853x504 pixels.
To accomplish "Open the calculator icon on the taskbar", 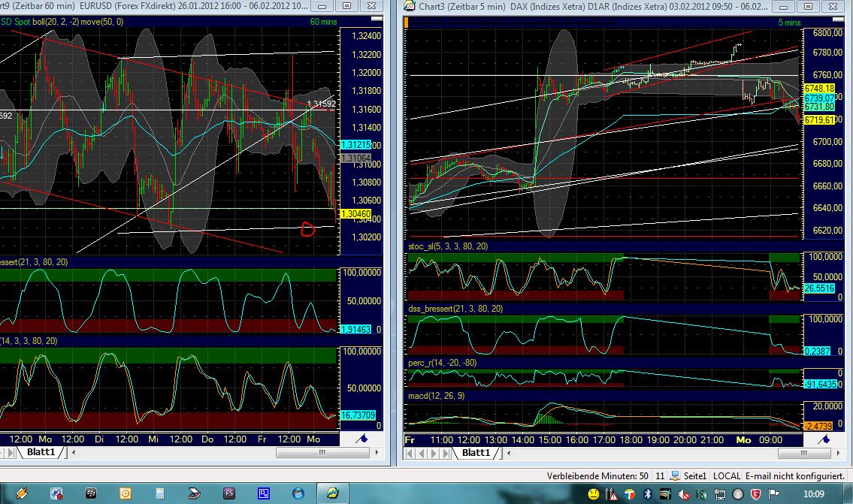I will pos(159,493).
